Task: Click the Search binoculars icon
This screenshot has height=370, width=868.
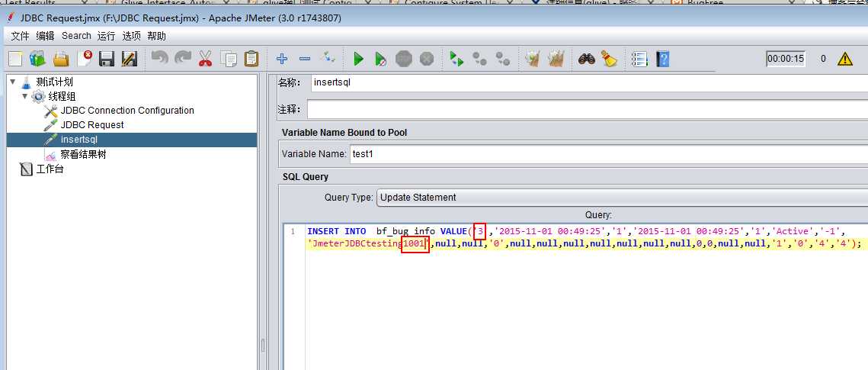Action: 586,58
